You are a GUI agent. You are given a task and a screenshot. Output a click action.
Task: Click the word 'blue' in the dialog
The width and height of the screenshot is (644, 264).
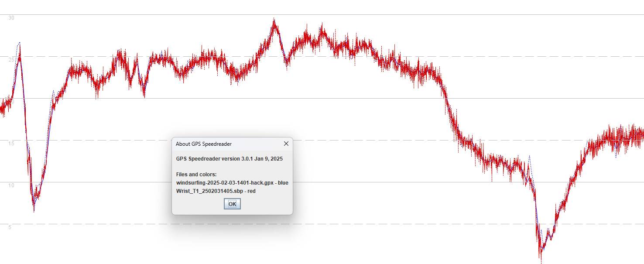tap(283, 182)
